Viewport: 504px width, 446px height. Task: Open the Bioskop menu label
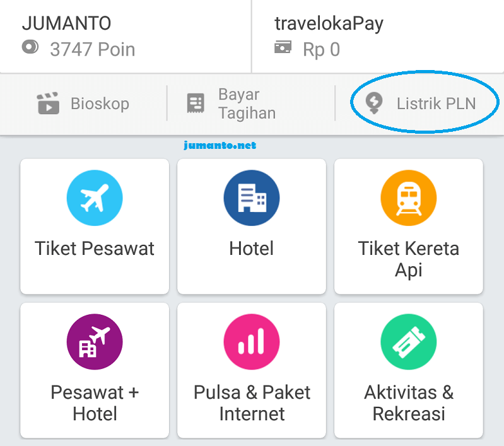coord(100,103)
